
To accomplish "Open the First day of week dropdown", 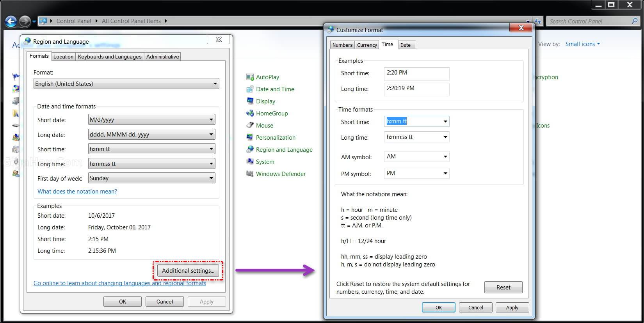I will [x=151, y=178].
